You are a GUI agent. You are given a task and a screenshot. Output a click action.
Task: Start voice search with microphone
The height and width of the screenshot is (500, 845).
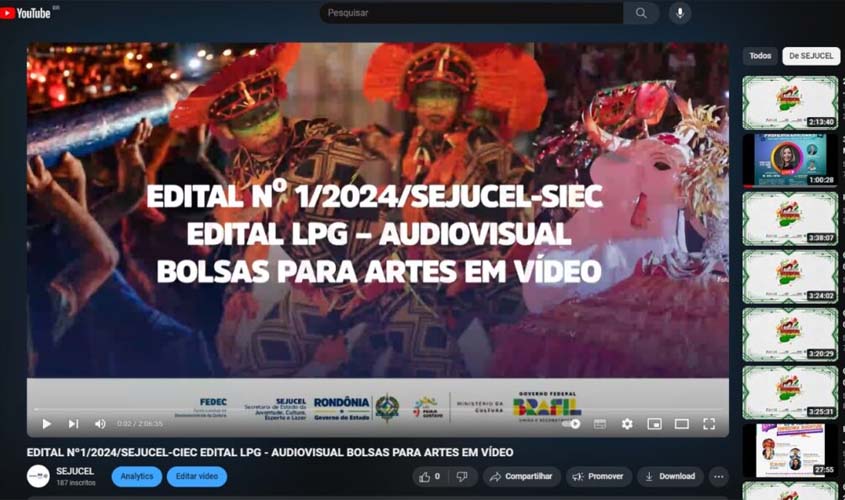(680, 13)
